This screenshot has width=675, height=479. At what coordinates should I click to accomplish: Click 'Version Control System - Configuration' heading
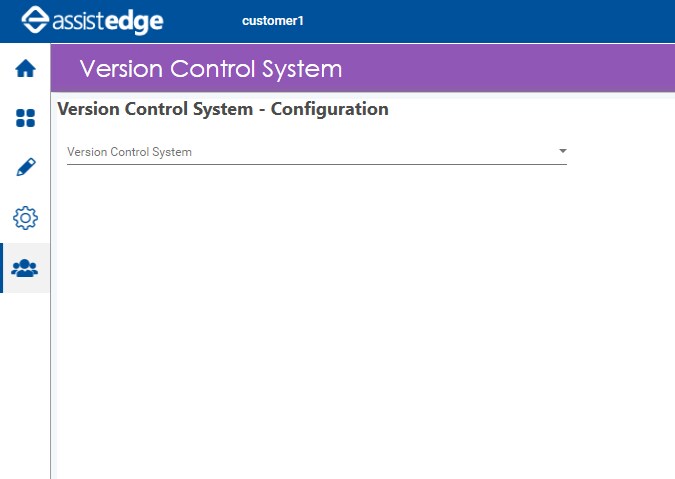point(223,109)
